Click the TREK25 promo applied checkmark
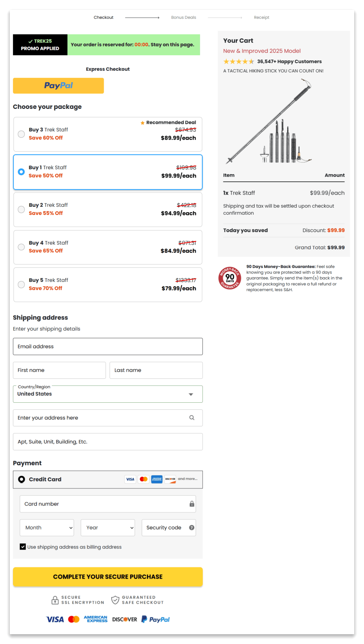Image resolution: width=364 pixels, height=644 pixels. pyautogui.click(x=30, y=41)
